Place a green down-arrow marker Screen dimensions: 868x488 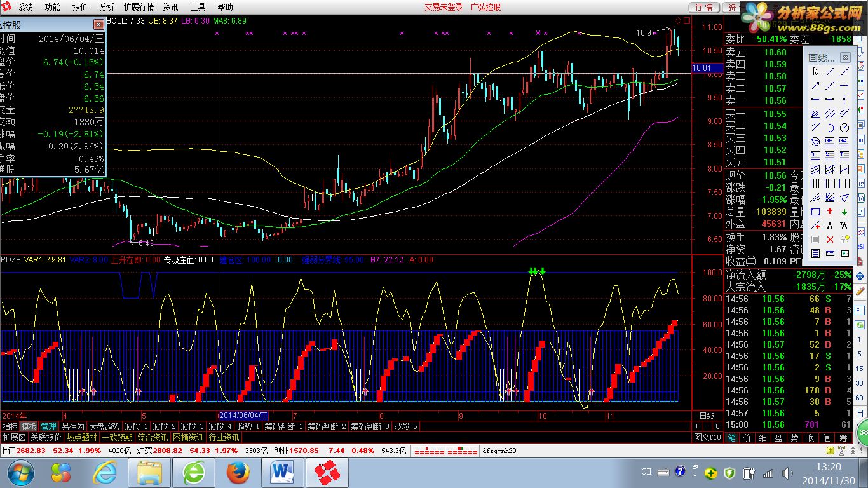tap(844, 212)
